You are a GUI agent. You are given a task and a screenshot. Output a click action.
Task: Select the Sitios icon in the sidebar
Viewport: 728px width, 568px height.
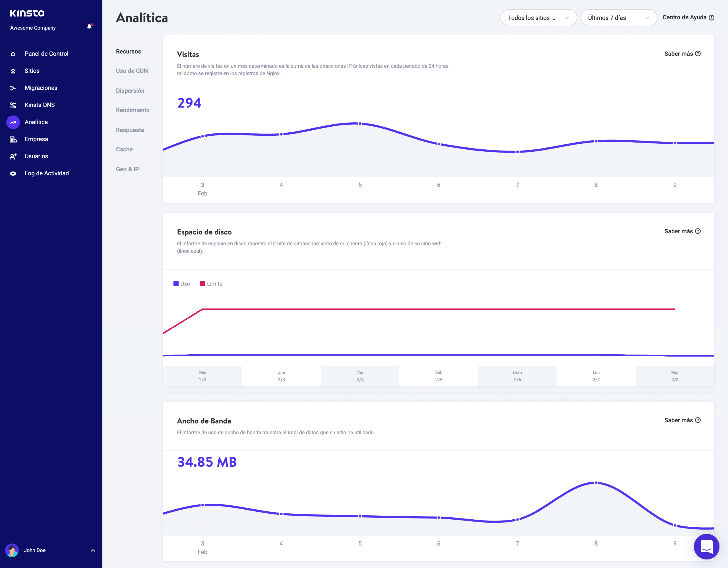tap(13, 71)
